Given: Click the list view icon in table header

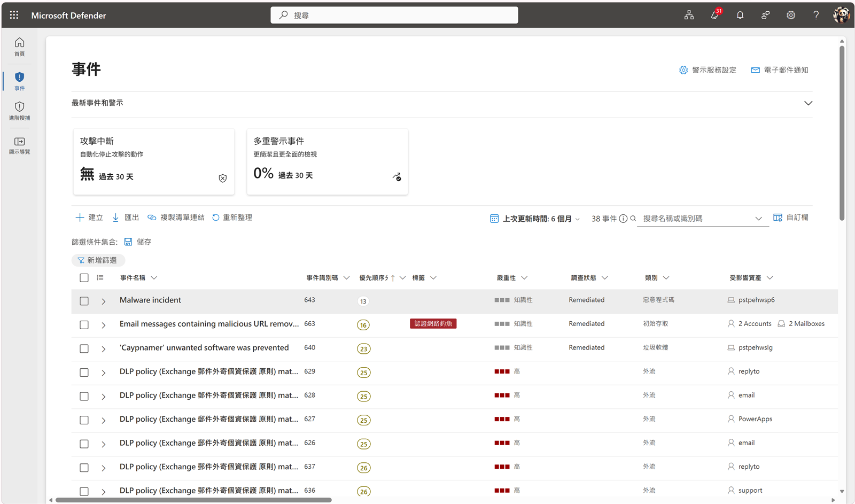Looking at the screenshot, I should [x=100, y=278].
